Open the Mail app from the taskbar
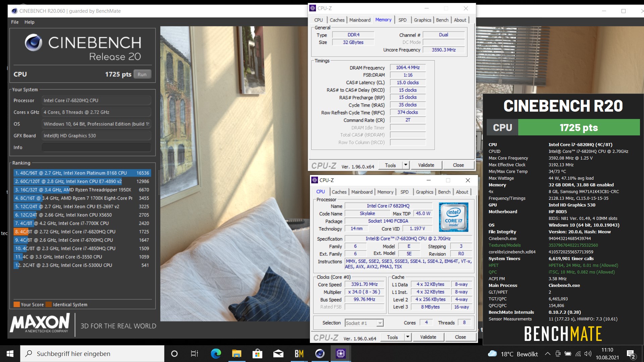The width and height of the screenshot is (644, 362). (278, 354)
